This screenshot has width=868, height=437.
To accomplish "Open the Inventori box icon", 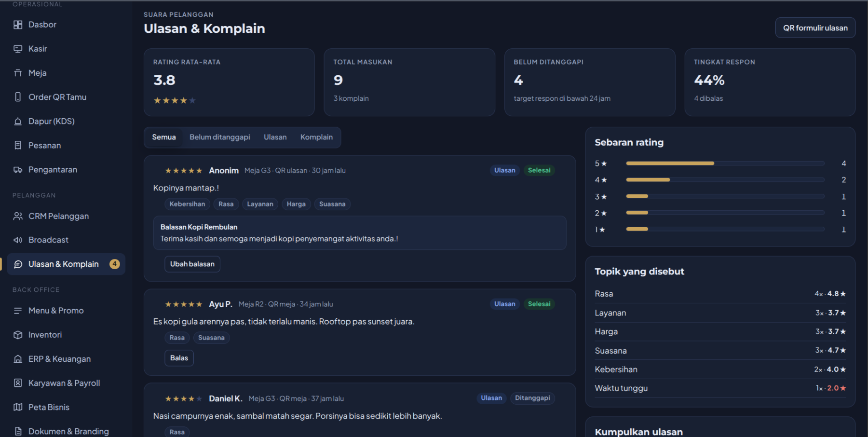I will [x=18, y=335].
